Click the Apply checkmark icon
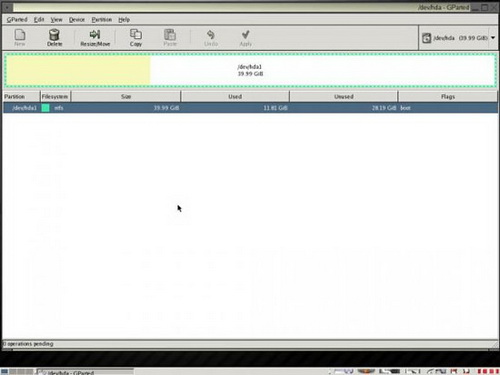 tap(246, 38)
